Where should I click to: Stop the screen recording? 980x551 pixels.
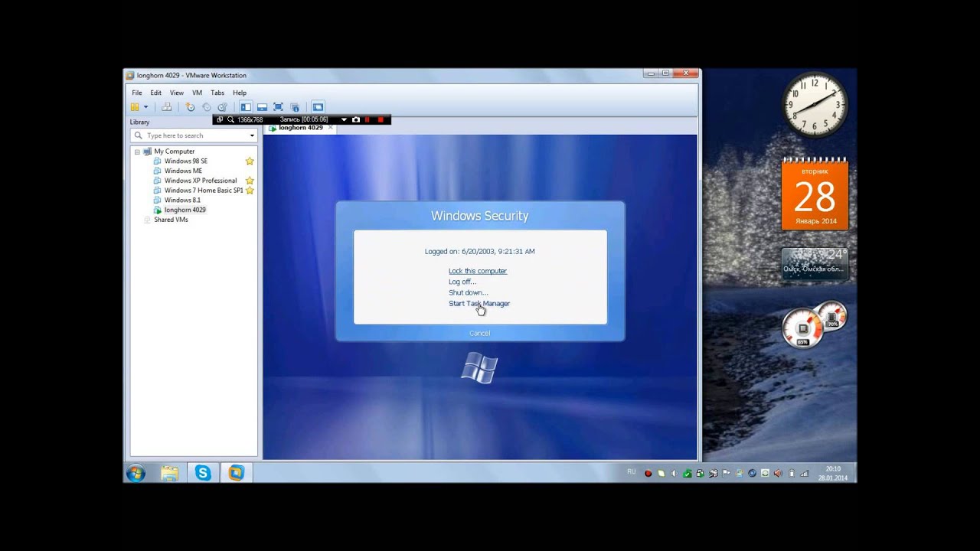tap(381, 119)
